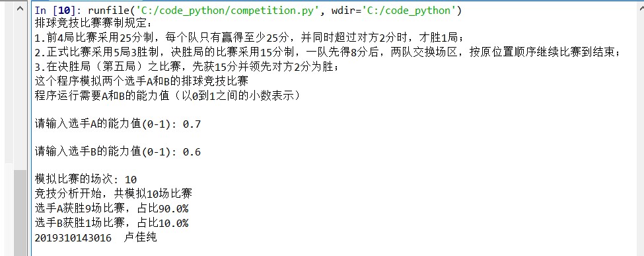Click the 选手B获胜1场比赛 result line
The height and width of the screenshot is (256, 644).
point(112,223)
